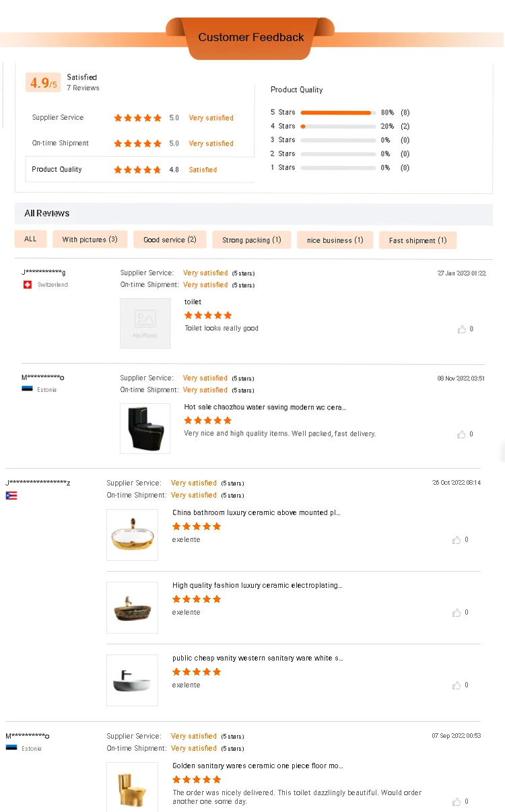Open 'Hot sale chaozhou water saving' product link
This screenshot has height=812, width=505.
pos(266,407)
